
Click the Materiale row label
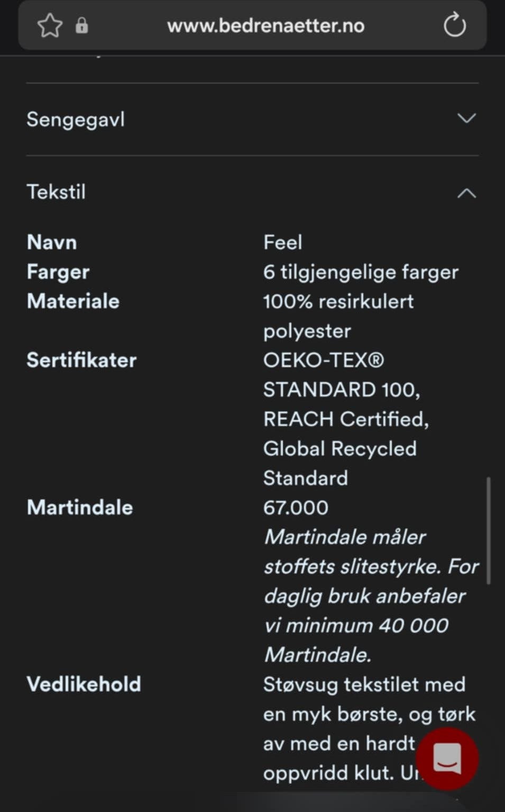coord(73,302)
